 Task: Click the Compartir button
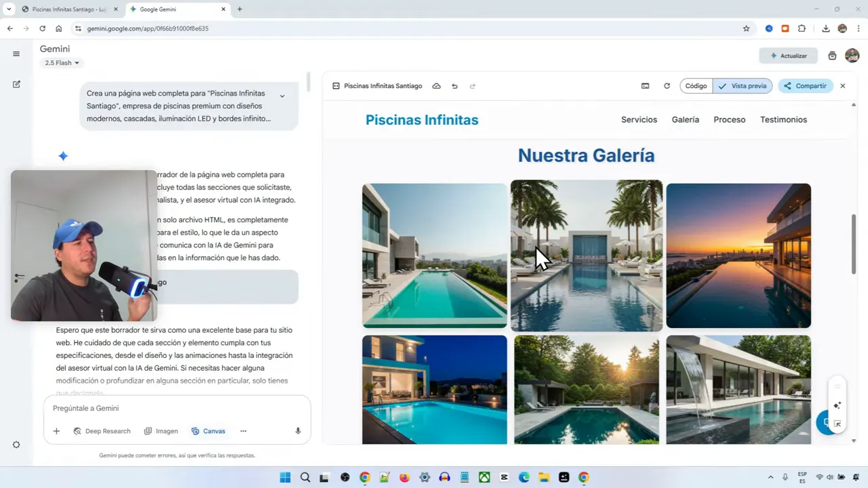[804, 86]
